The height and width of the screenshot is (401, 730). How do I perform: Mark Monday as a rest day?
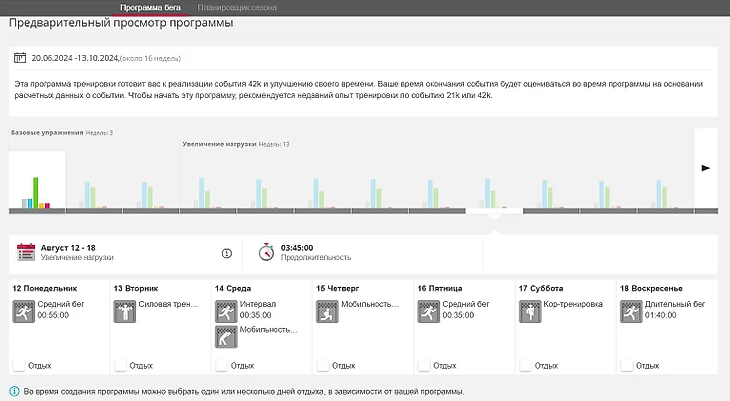coord(18,366)
